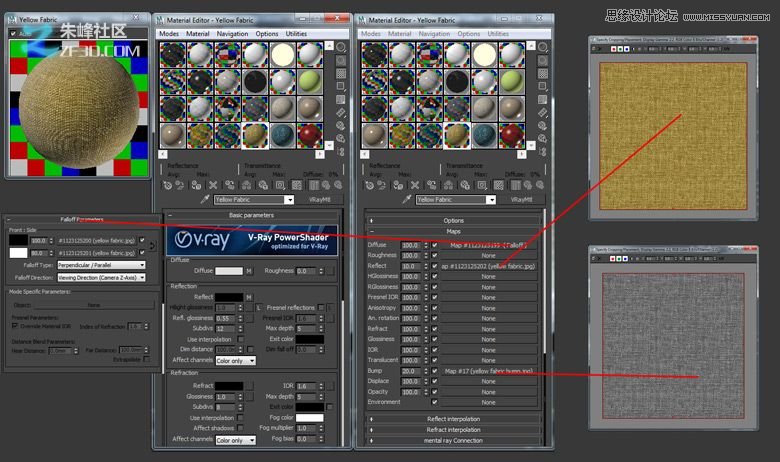Click Put to Library icon in Basic parameters editor
The image size is (780, 462).
pos(263,185)
